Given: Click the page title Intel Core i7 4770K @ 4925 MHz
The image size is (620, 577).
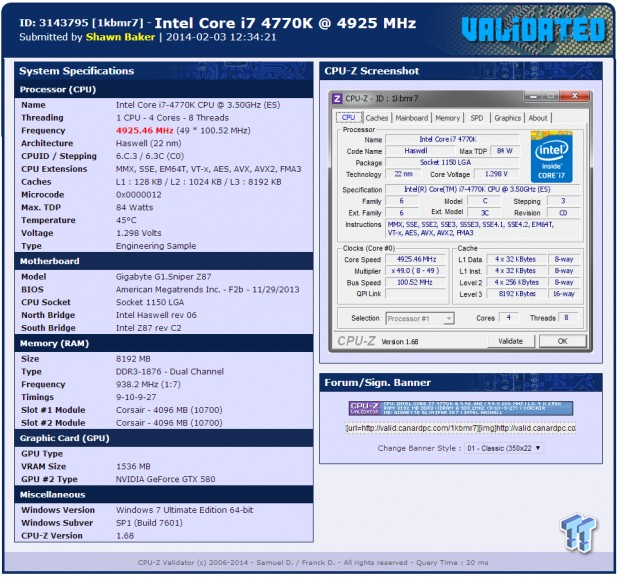Looking at the screenshot, I should [x=285, y=23].
